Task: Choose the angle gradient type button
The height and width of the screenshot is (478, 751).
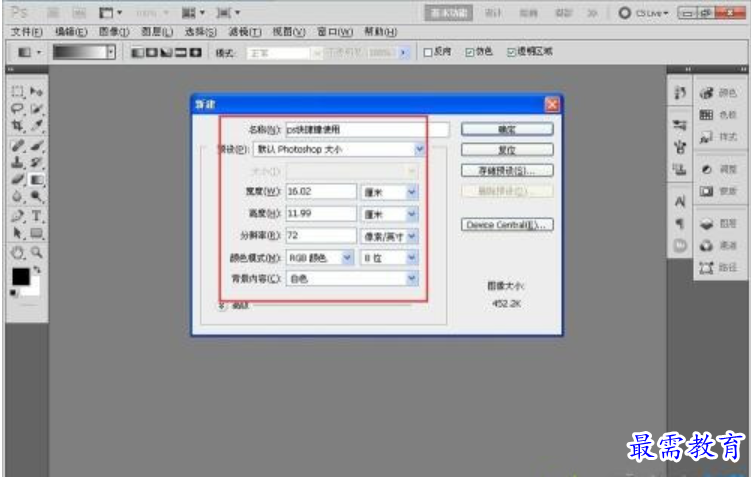Action: tap(166, 52)
